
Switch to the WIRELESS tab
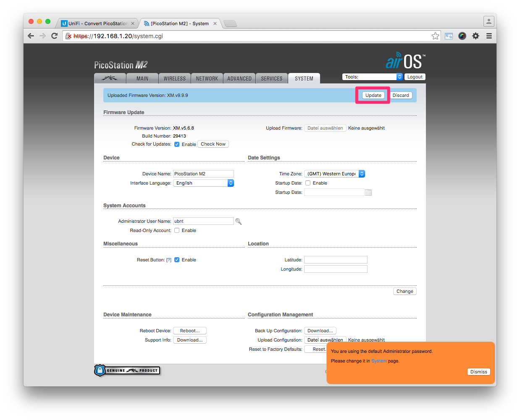pyautogui.click(x=175, y=78)
